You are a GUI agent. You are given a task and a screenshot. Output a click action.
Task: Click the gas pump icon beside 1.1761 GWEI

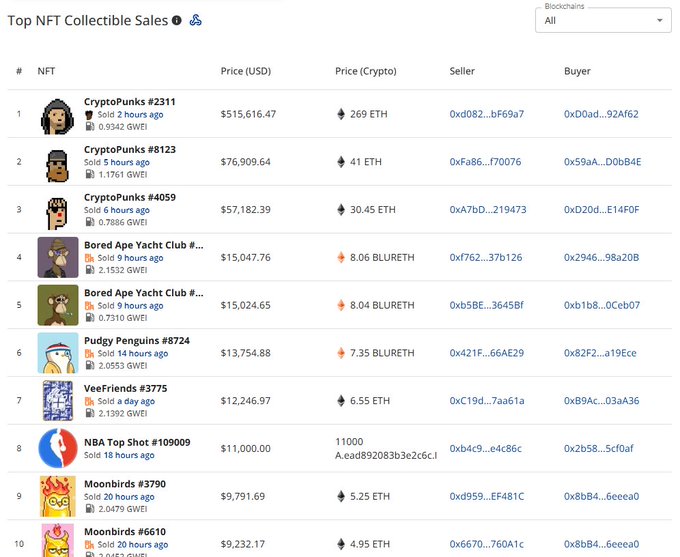point(90,174)
